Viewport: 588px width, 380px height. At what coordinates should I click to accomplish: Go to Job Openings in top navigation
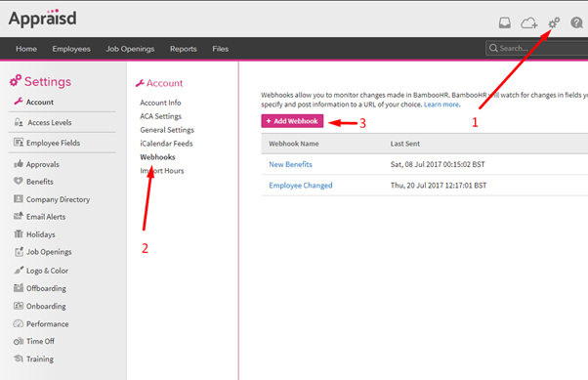[130, 49]
